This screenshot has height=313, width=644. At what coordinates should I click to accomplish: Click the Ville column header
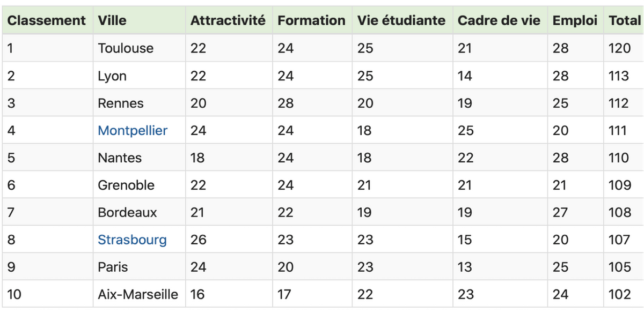pos(139,20)
